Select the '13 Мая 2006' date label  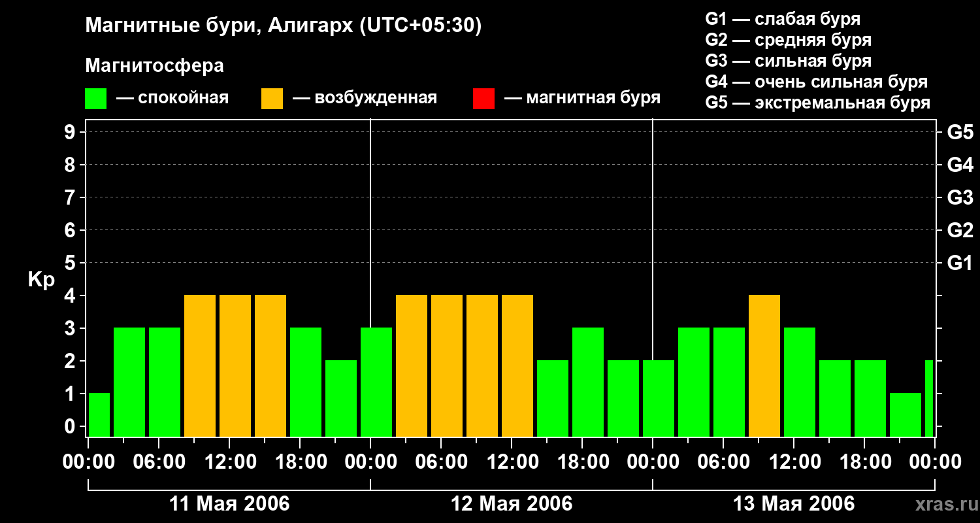tap(794, 504)
